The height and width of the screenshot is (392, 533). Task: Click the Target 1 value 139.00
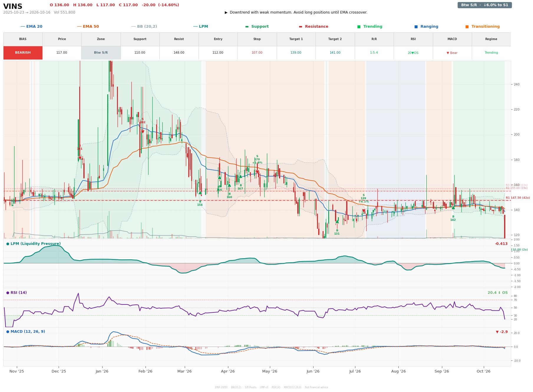pos(296,53)
